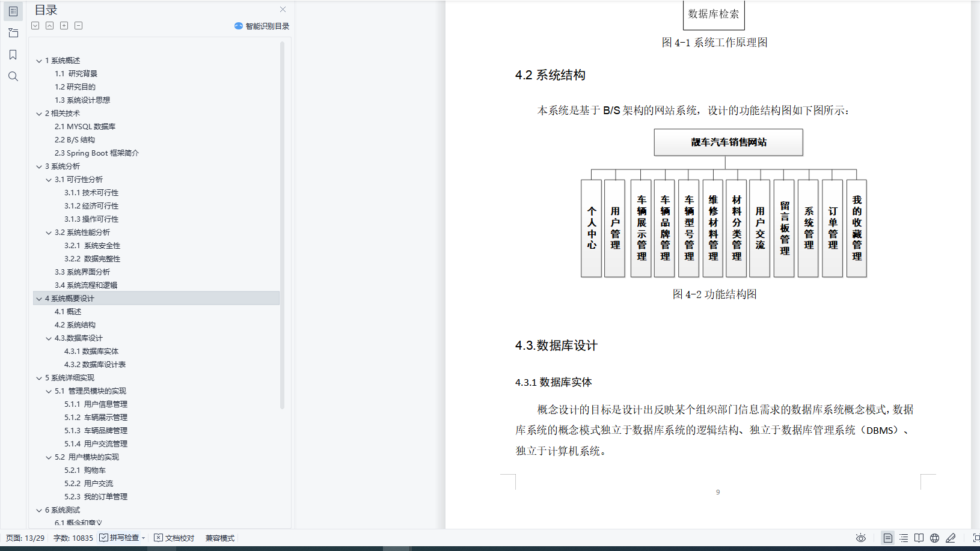
Task: Collapse the 3.1 可行性分析 subsection
Action: click(49, 180)
